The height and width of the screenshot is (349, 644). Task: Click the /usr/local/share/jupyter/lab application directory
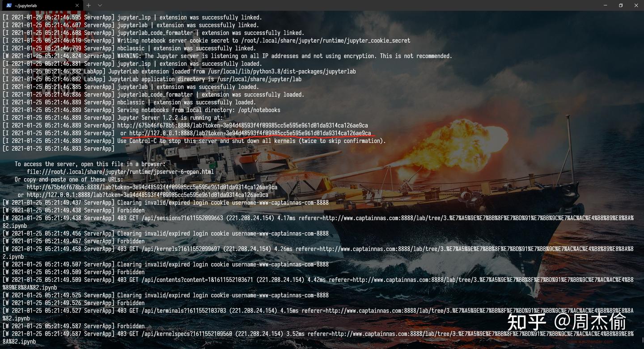tap(256, 79)
